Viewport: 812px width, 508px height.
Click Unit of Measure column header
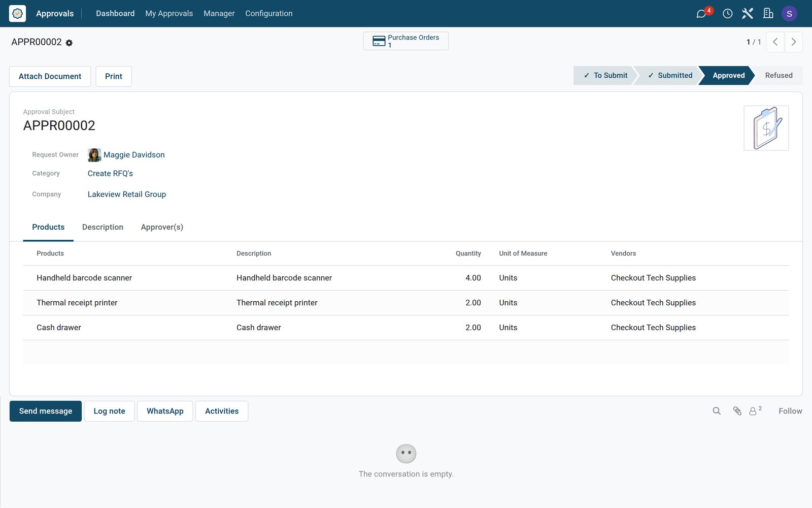pos(523,253)
